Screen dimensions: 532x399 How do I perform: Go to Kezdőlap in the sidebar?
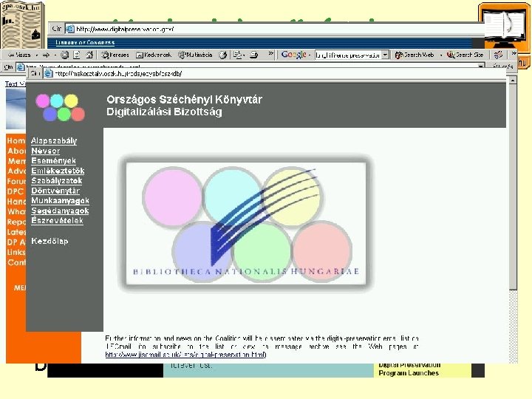(x=50, y=241)
